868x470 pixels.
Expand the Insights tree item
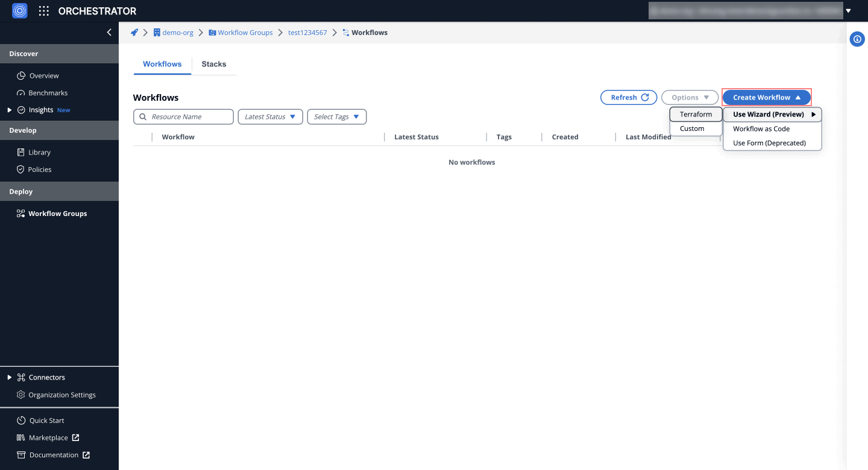(x=9, y=110)
